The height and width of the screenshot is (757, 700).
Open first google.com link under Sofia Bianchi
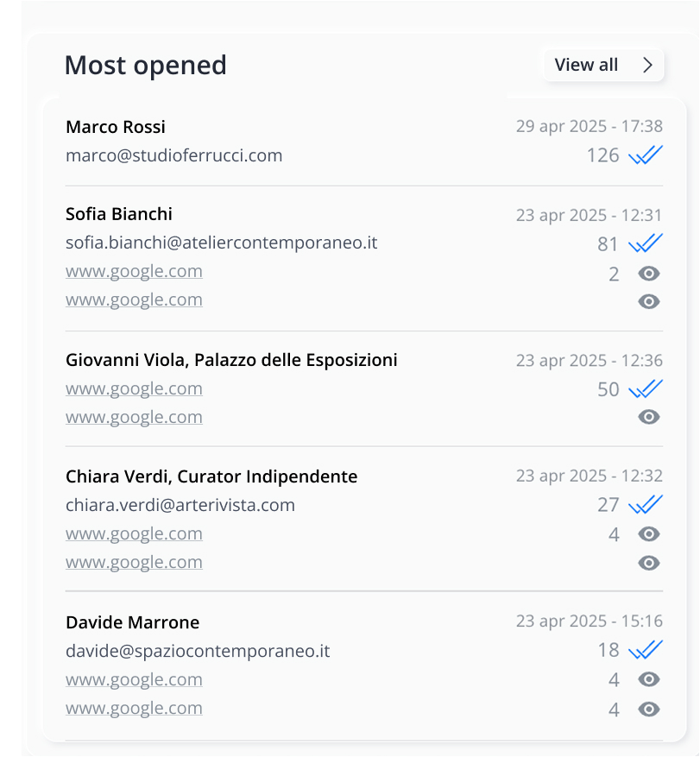(x=134, y=271)
